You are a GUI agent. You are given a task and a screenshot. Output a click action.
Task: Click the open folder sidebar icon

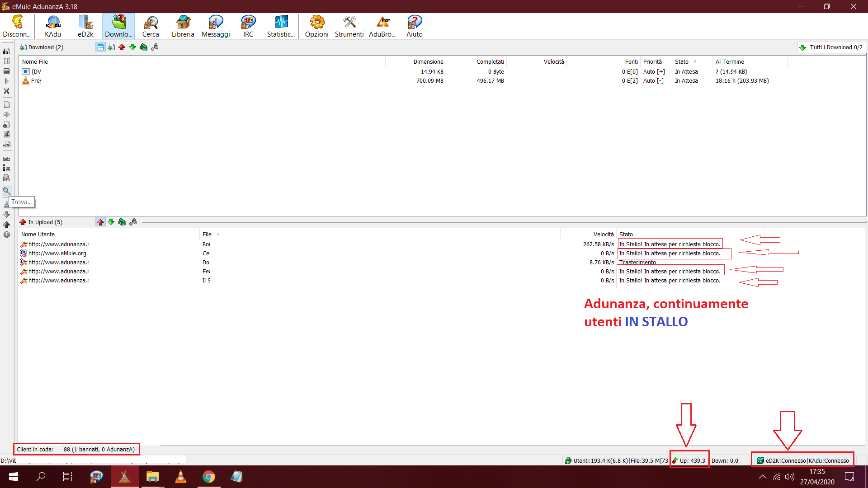(6, 114)
